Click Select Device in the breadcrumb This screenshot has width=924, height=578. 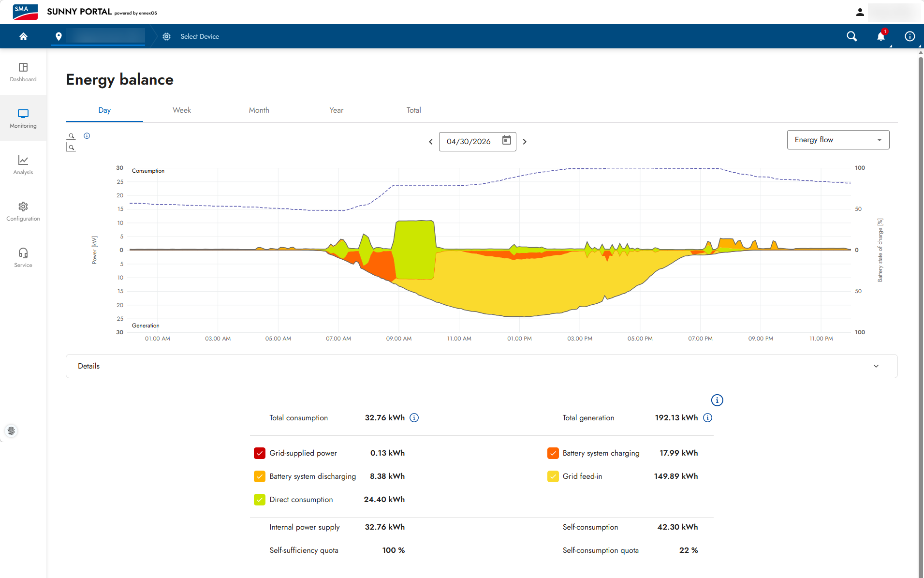200,36
